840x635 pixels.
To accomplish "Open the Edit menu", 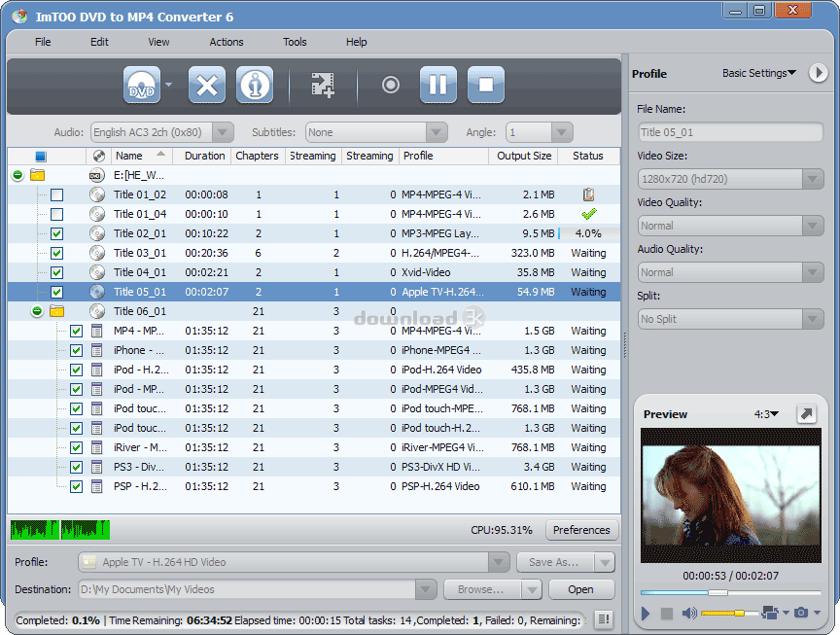I will [99, 42].
